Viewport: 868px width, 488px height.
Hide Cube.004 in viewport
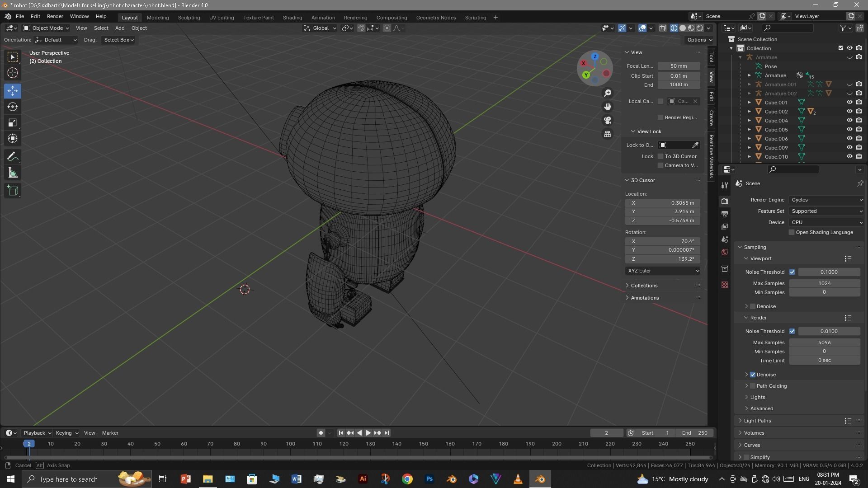pos(849,121)
